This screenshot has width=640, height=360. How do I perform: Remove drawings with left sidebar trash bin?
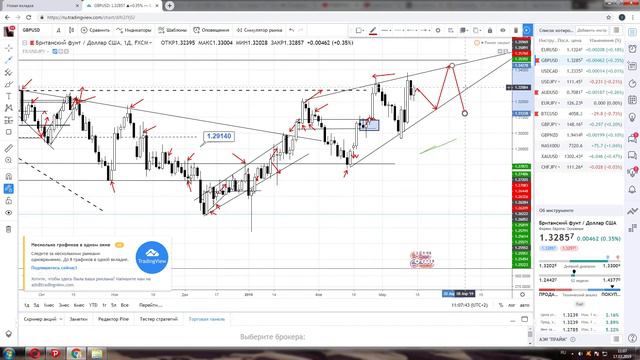9,229
